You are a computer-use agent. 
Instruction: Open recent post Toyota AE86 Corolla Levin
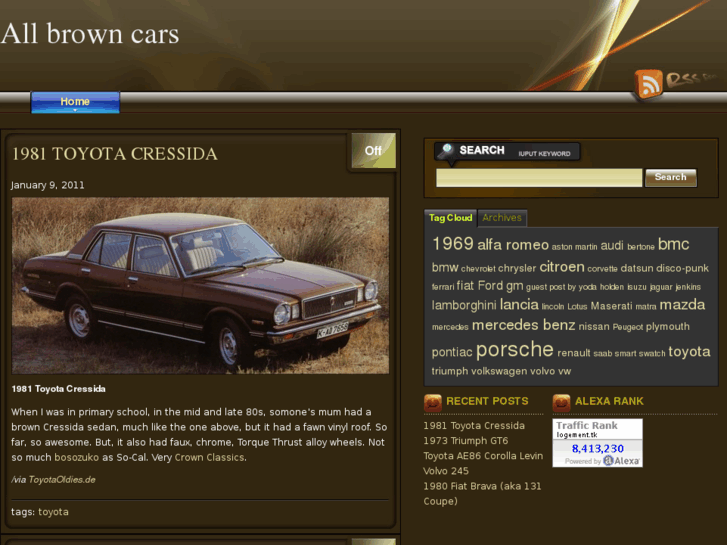(483, 456)
